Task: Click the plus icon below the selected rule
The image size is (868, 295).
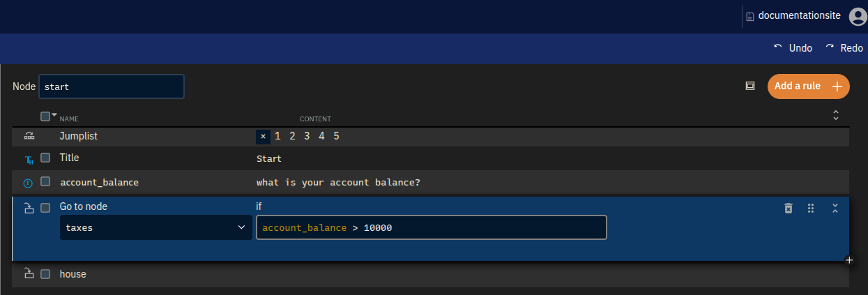Action: point(848,260)
